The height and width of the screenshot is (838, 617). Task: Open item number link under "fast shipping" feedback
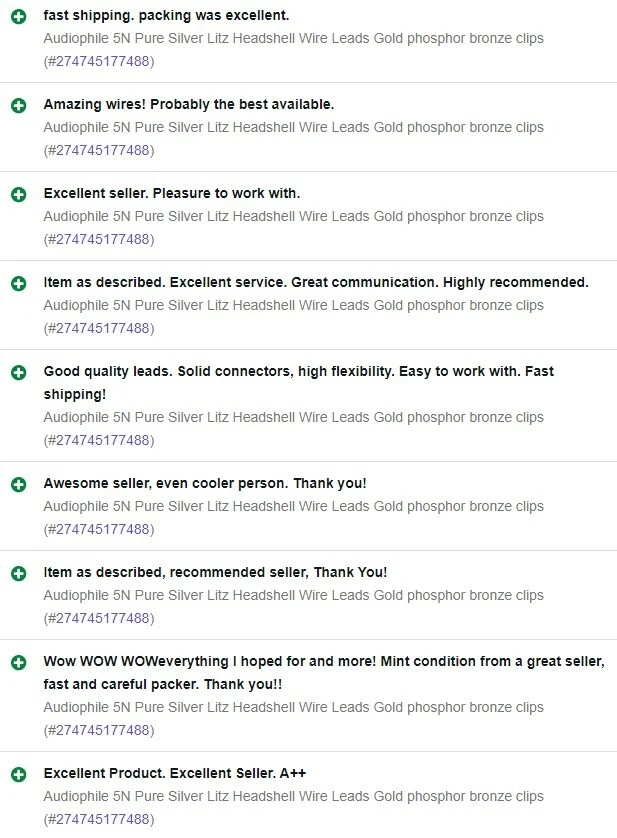(x=99, y=62)
